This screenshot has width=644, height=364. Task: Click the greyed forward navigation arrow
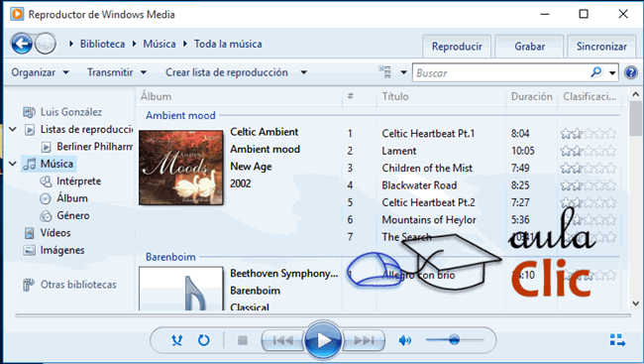[46, 44]
